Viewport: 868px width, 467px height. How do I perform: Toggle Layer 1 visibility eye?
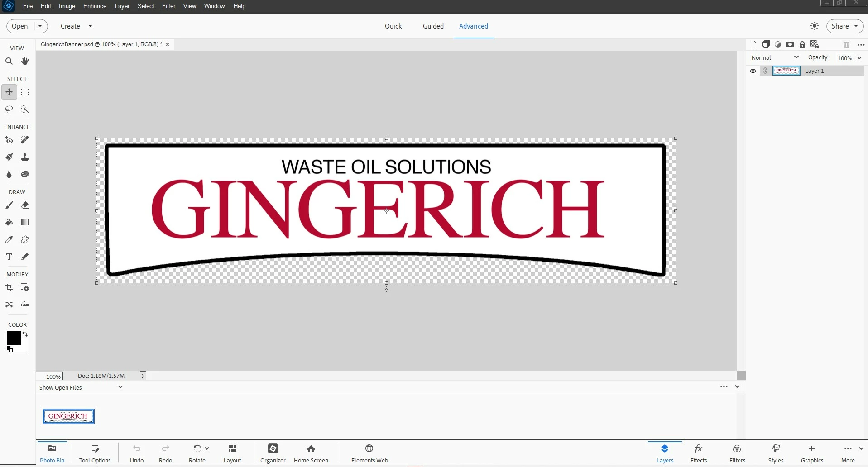(753, 71)
